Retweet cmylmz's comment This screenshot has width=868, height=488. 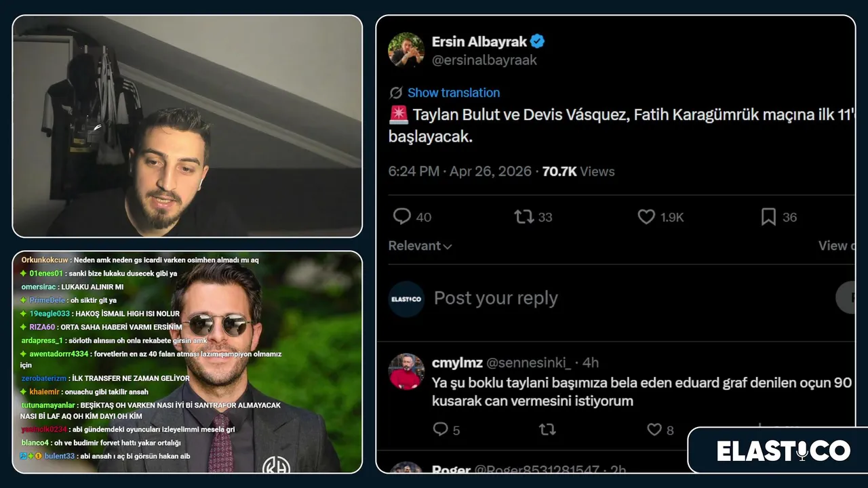[x=547, y=429]
